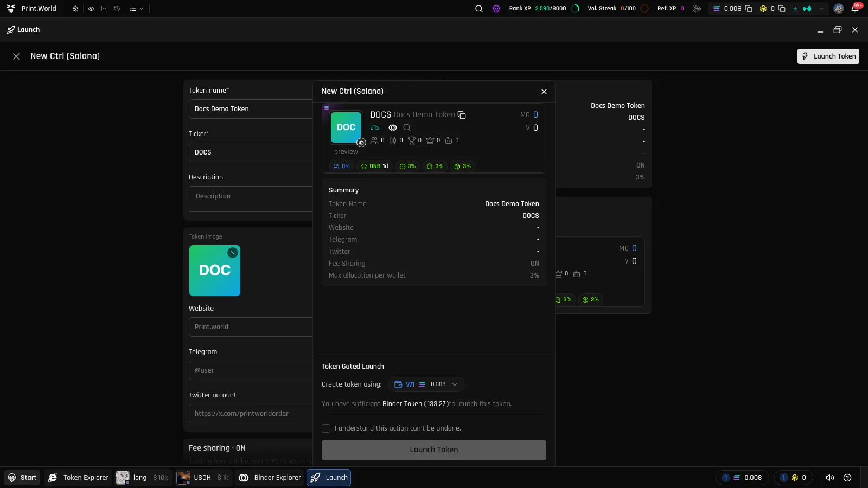Screen dimensions: 868x488
Task: Click the referral link icon beside Ref. XP
Action: pos(697,9)
